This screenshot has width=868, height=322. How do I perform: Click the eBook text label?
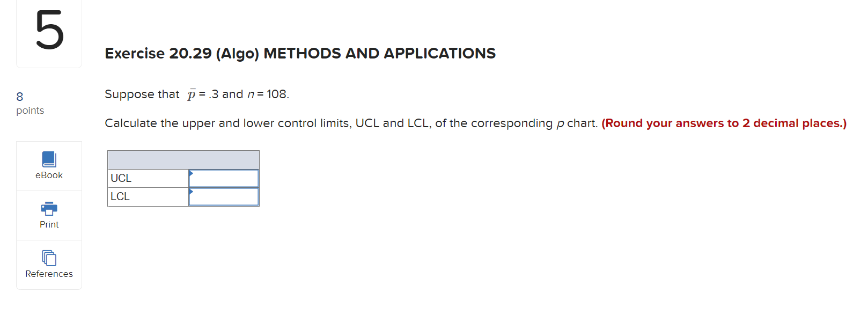(49, 174)
